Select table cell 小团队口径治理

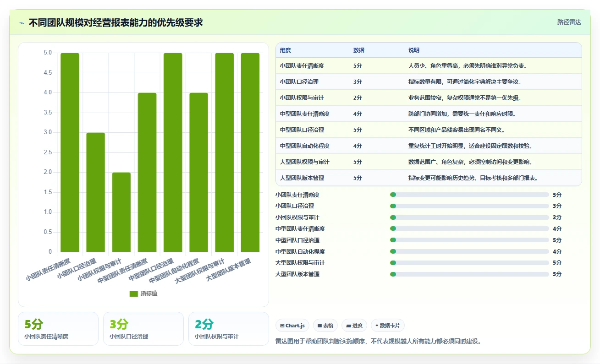pyautogui.click(x=299, y=82)
